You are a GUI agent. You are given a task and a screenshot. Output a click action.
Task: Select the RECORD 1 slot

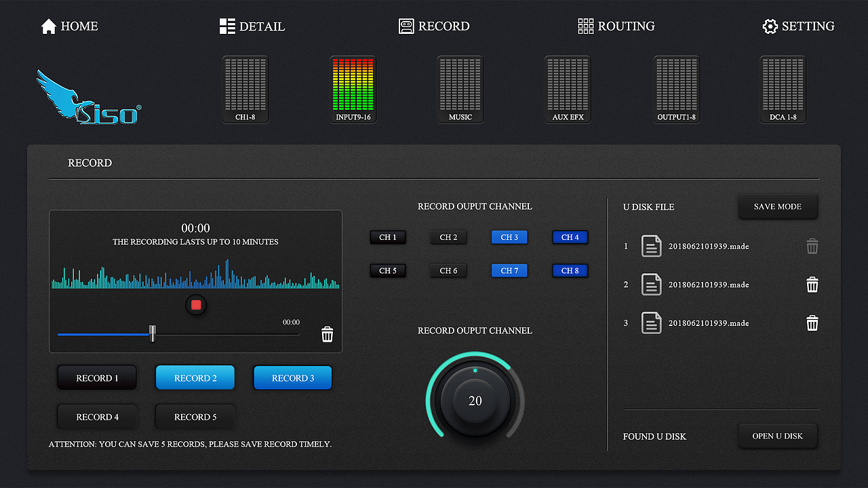coord(97,378)
